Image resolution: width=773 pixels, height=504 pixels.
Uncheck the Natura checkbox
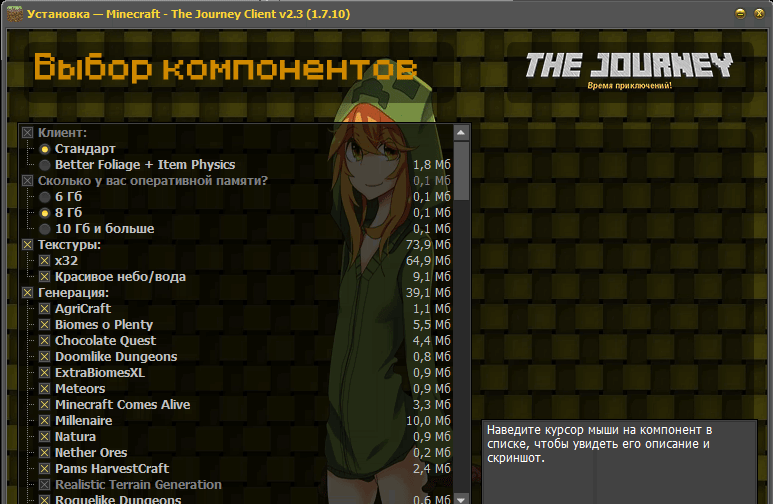click(x=45, y=437)
